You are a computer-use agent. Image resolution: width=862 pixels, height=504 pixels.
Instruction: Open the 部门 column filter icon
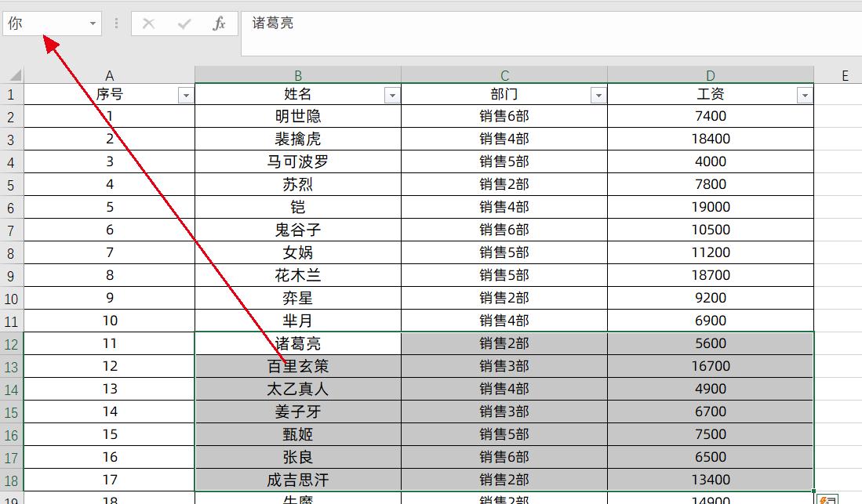coord(598,94)
